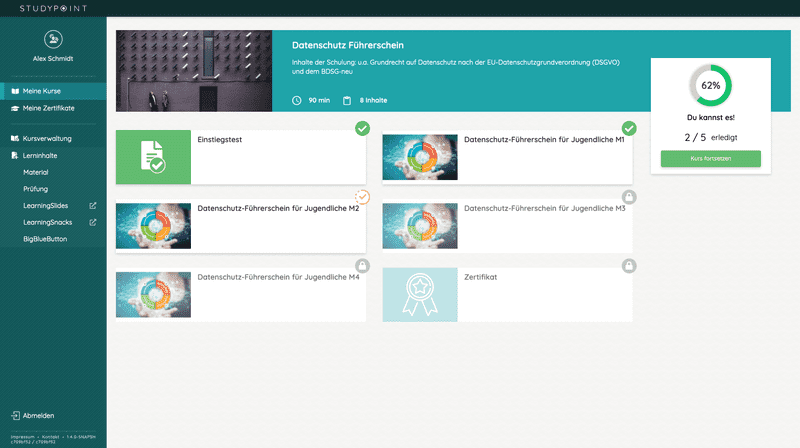Click the clock icon next to 90 min
800x448 pixels.
[296, 100]
